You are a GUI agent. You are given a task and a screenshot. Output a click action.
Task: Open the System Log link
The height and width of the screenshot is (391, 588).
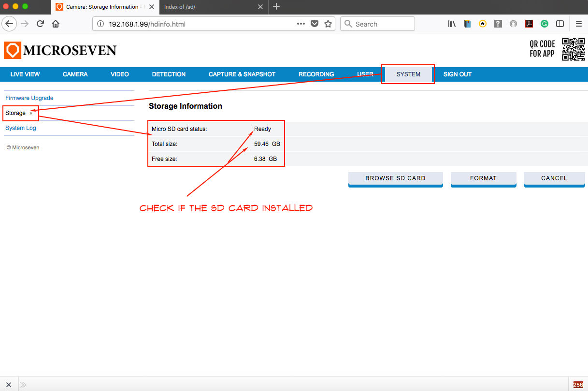coord(21,128)
